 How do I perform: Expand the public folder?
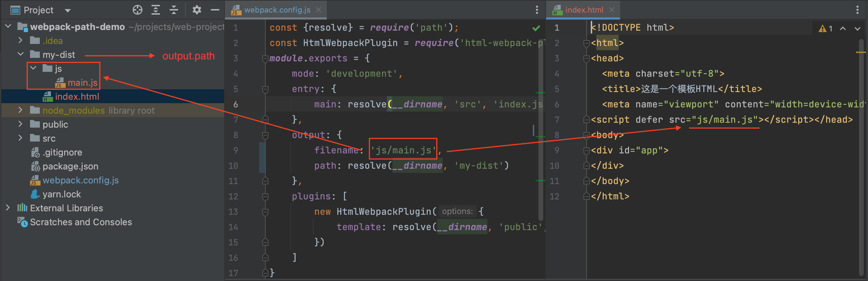click(x=21, y=124)
